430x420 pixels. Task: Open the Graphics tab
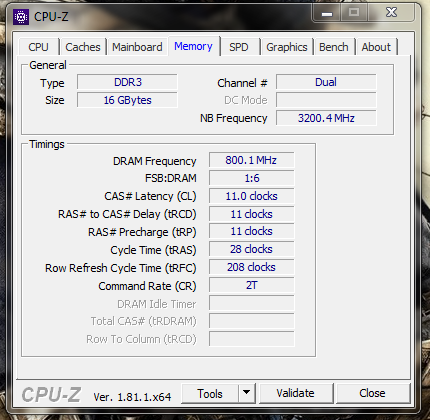tap(287, 47)
